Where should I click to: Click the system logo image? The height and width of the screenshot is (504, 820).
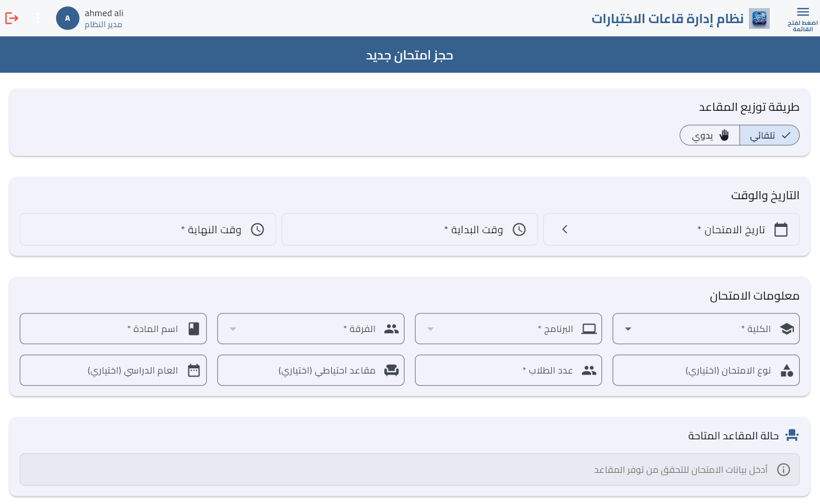[759, 18]
